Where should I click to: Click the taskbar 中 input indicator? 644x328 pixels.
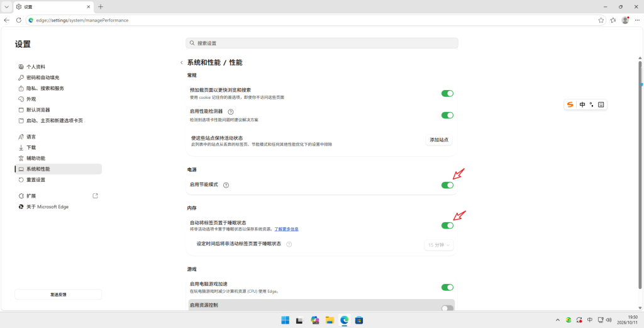[590, 320]
